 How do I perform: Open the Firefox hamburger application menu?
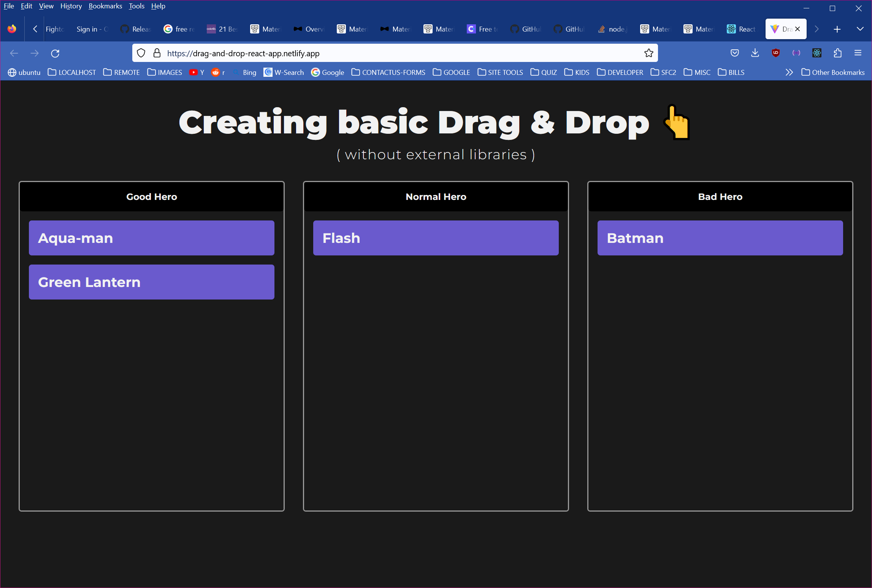coord(858,53)
